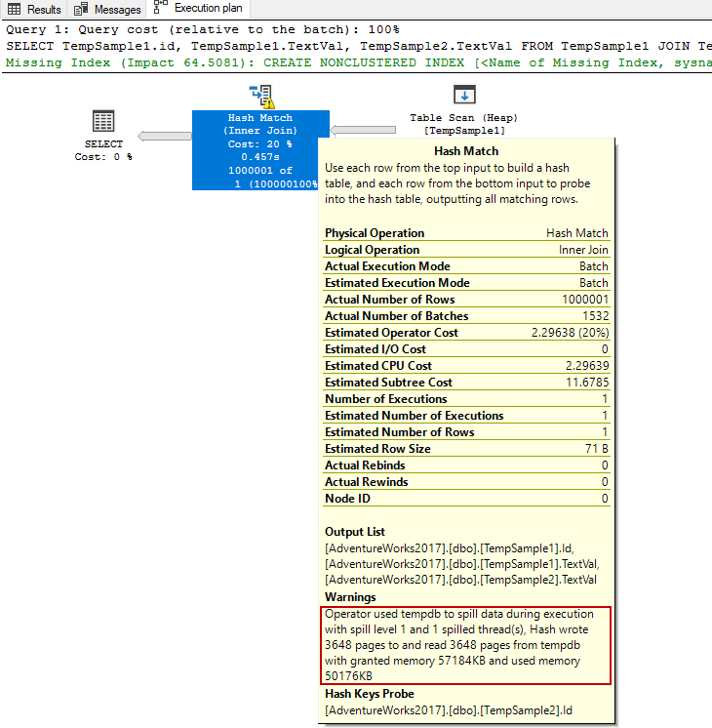This screenshot has height=728, width=712.
Task: Click the [TempSample1].Id output entry
Action: tap(450, 548)
